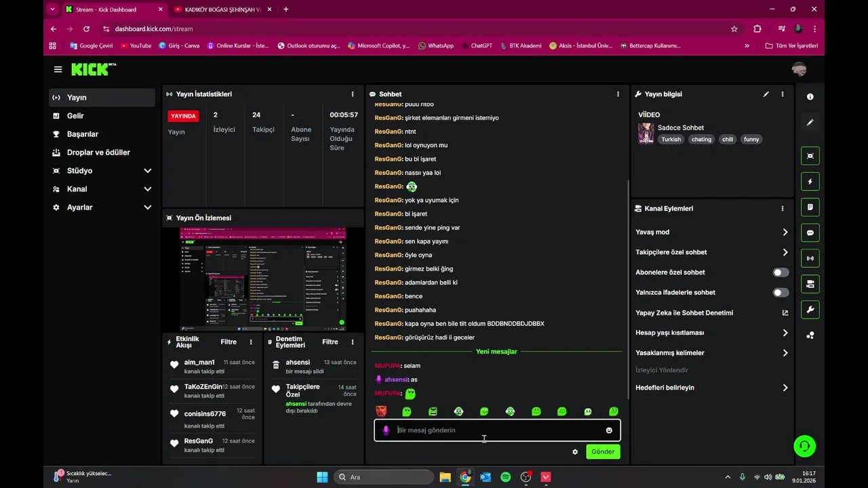Screen dimensions: 868x488
Task: Click the green headset support button
Action: click(805, 446)
